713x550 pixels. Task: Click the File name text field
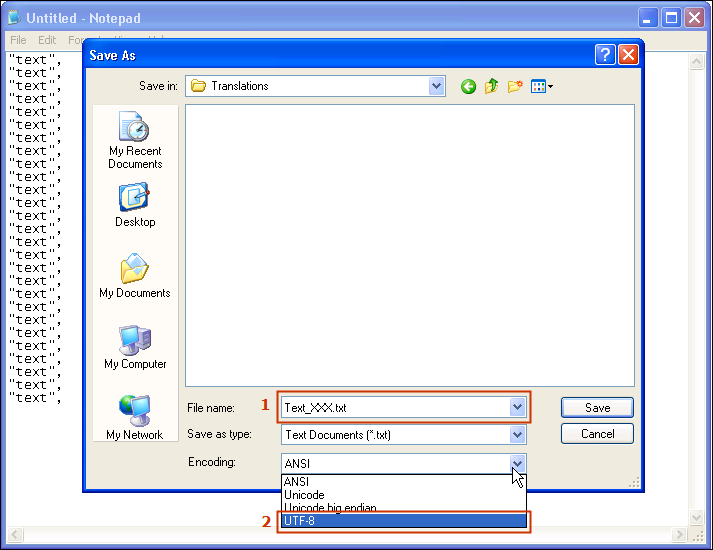pyautogui.click(x=394, y=407)
